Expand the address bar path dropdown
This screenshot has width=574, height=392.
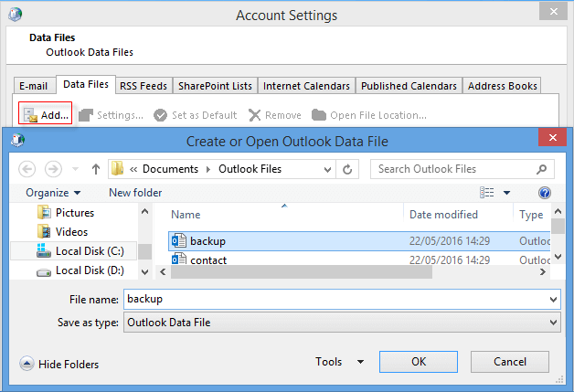327,169
